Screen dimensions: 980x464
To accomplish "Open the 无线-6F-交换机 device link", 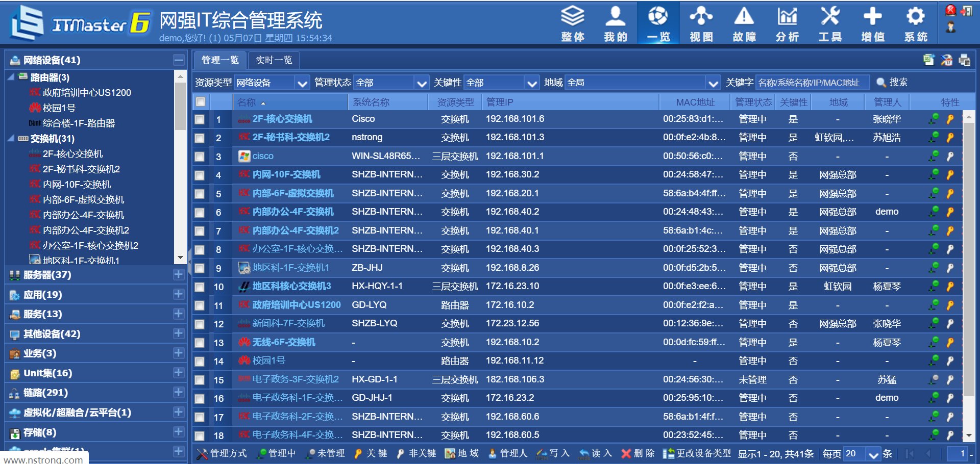I will [284, 342].
